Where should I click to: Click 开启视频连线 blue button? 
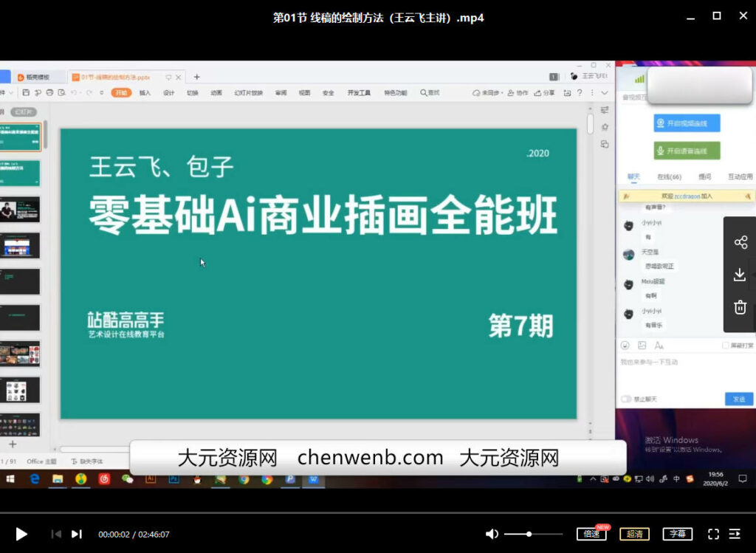point(687,123)
